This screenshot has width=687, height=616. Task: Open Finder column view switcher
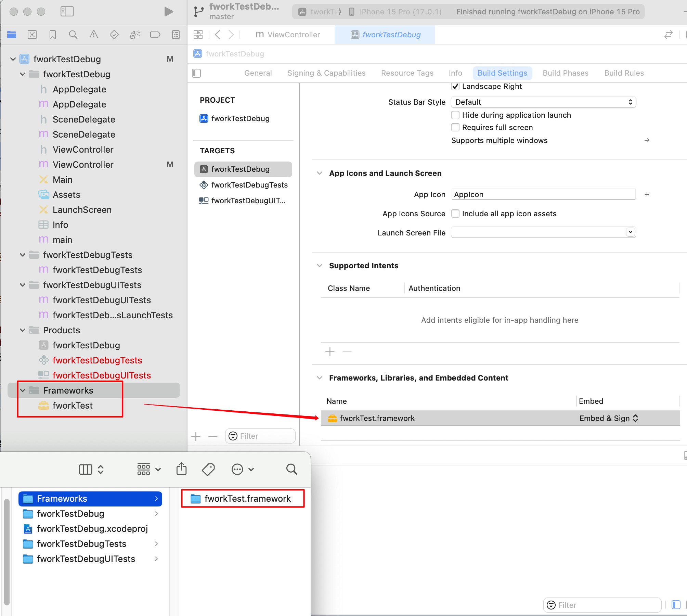[91, 469]
